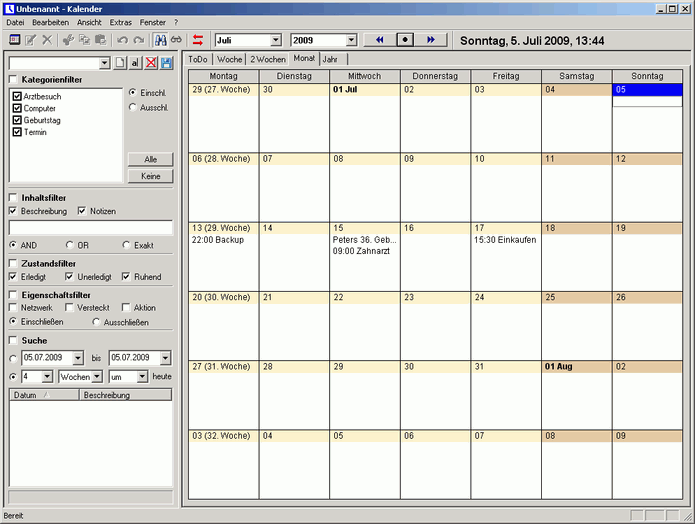Click the red X delete filter icon
This screenshot has height=524, width=695.
151,63
